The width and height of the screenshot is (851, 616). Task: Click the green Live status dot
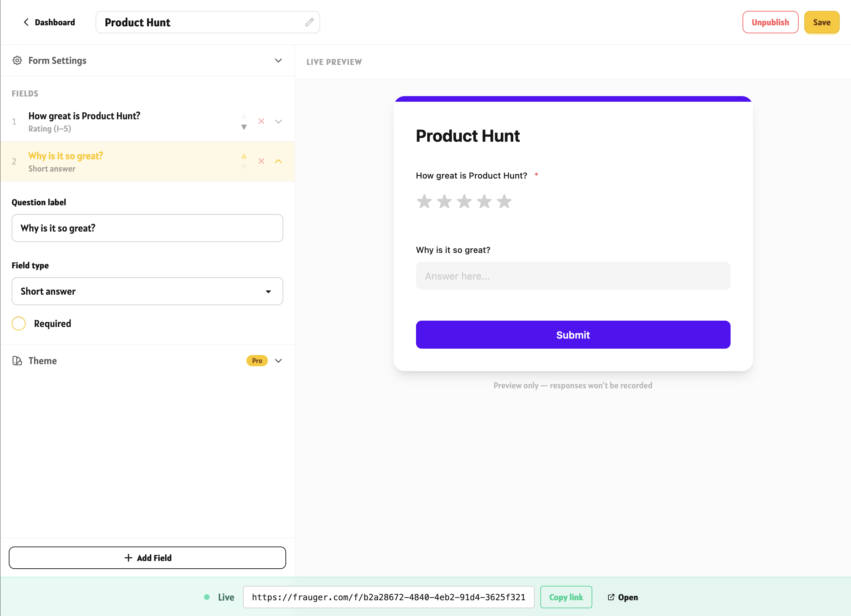(207, 597)
